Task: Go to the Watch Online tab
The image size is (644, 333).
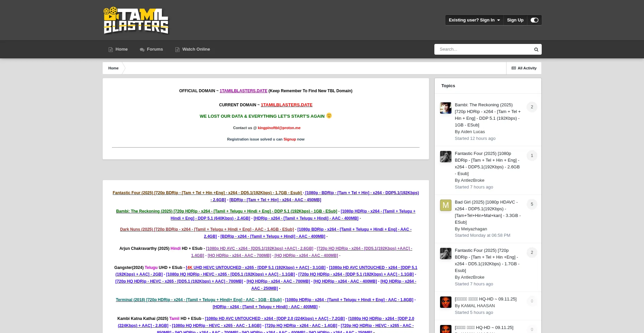Action: coord(193,49)
